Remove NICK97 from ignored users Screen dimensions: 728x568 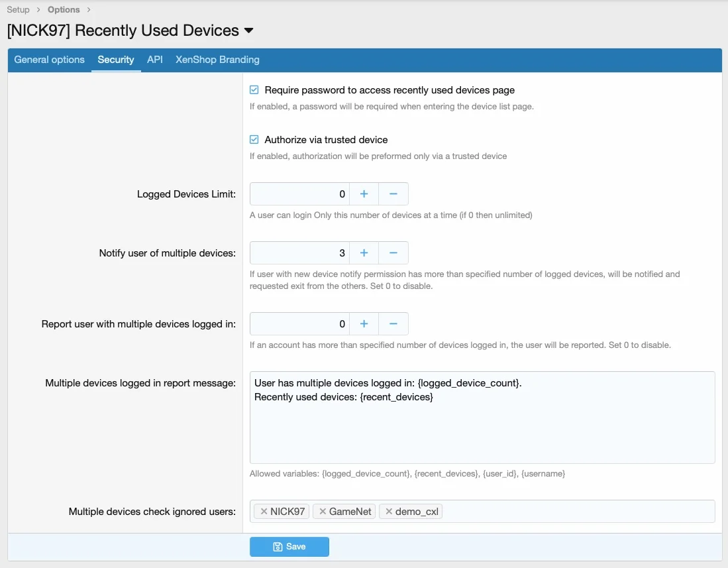coord(264,512)
